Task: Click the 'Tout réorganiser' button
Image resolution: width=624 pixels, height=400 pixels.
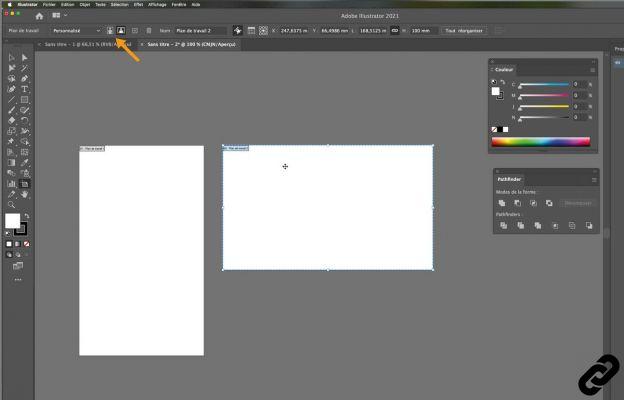Action: point(464,31)
